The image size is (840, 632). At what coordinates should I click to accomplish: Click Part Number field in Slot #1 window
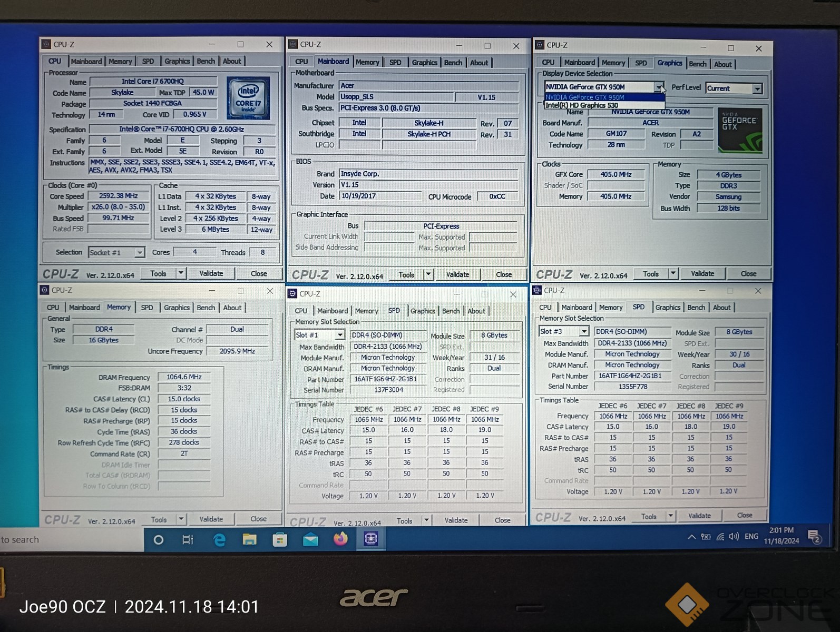(x=388, y=379)
